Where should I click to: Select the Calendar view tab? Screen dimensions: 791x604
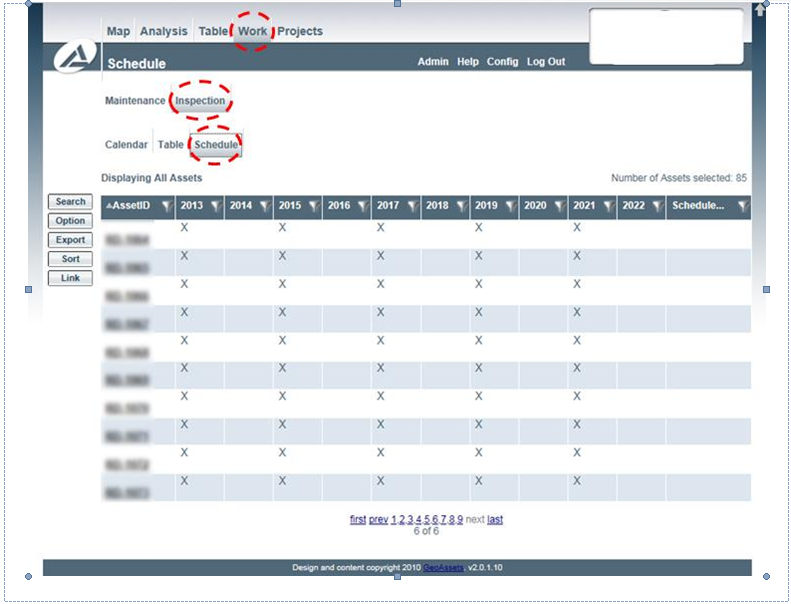click(x=126, y=145)
